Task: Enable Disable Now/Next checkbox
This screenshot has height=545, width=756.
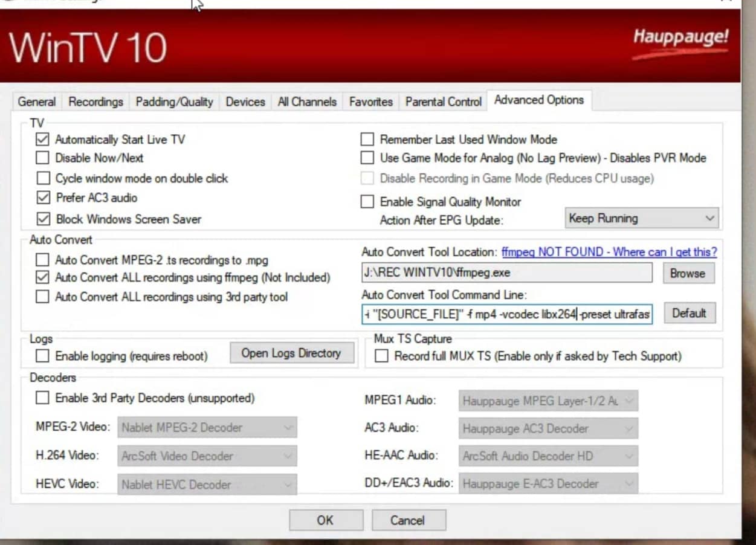Action: point(42,158)
